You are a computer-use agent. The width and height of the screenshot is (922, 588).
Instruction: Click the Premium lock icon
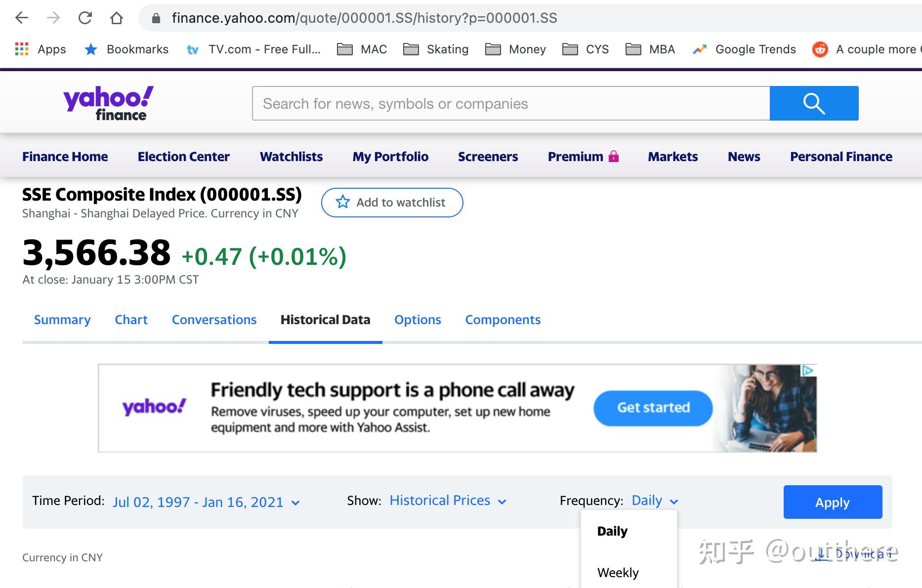(x=614, y=156)
